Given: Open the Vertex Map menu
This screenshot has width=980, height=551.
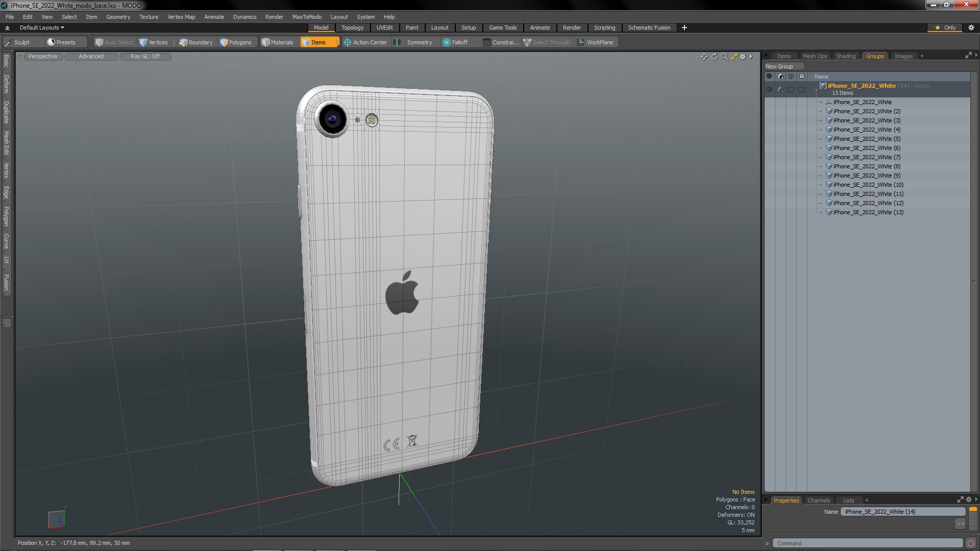Looking at the screenshot, I should [x=181, y=17].
